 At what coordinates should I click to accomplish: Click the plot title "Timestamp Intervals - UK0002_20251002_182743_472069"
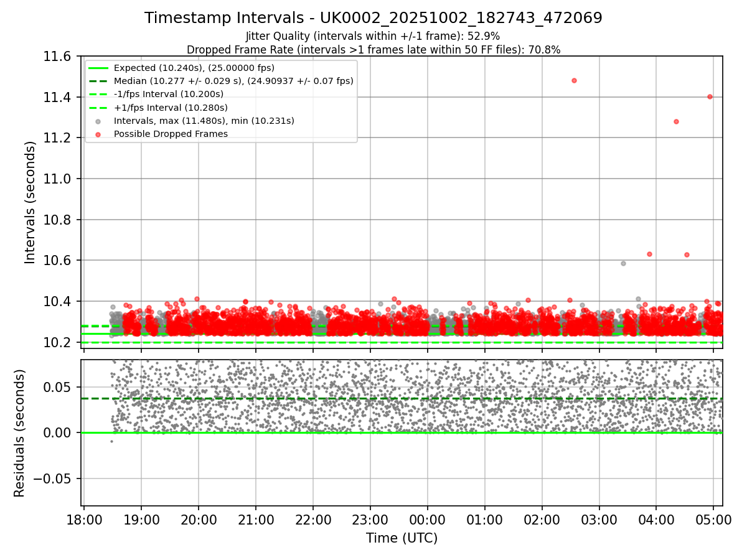(374, 18)
